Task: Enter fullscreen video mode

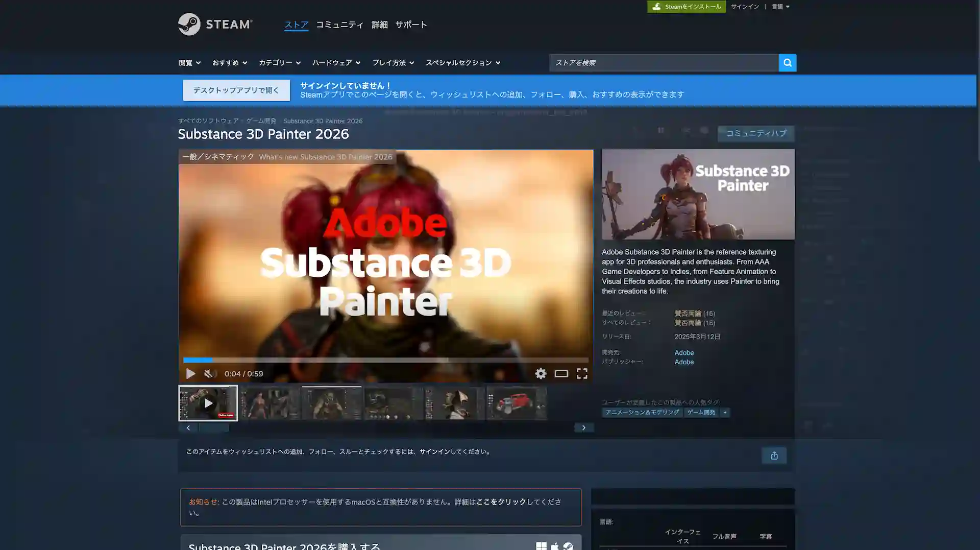Action: 582,374
